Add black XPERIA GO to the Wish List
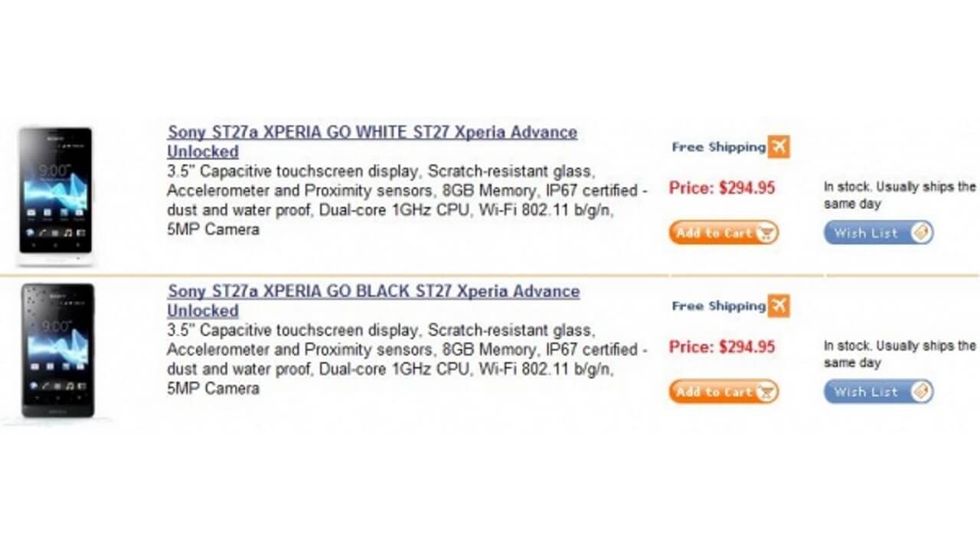The width and height of the screenshot is (980, 551). click(x=873, y=391)
